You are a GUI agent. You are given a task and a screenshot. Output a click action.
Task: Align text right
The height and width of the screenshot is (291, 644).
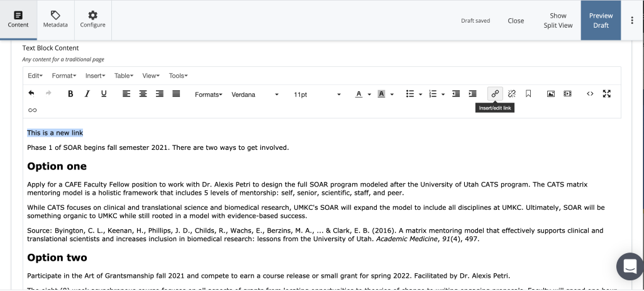159,94
